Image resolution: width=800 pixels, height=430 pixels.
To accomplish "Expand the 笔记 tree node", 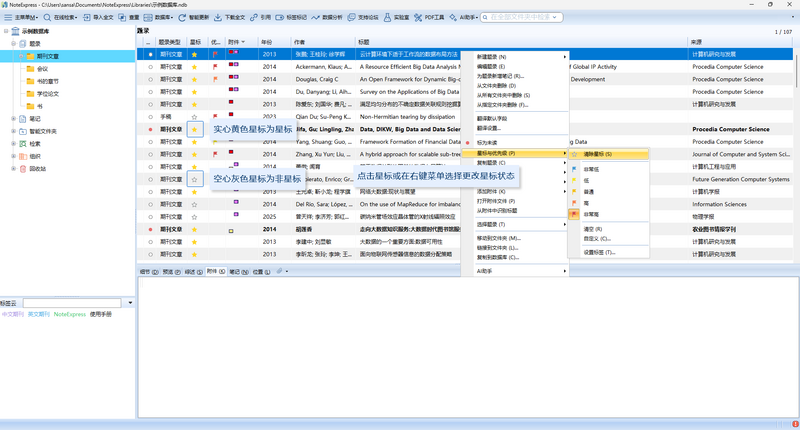I will click(x=14, y=119).
